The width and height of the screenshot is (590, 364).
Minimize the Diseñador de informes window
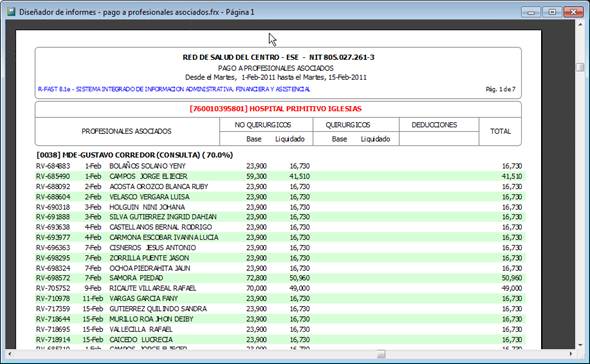point(531,12)
